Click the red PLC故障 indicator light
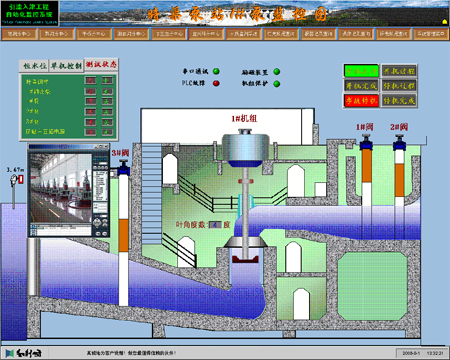 tap(216, 83)
